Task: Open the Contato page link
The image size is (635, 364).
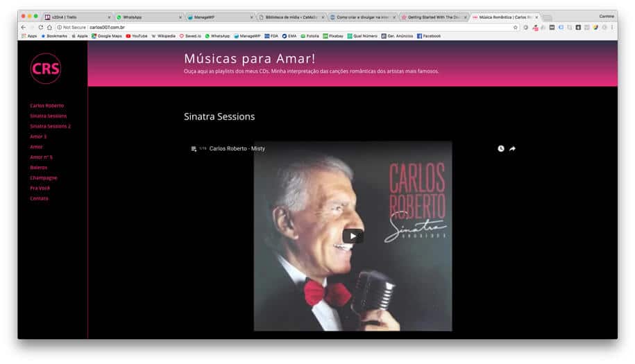Action: click(x=40, y=198)
